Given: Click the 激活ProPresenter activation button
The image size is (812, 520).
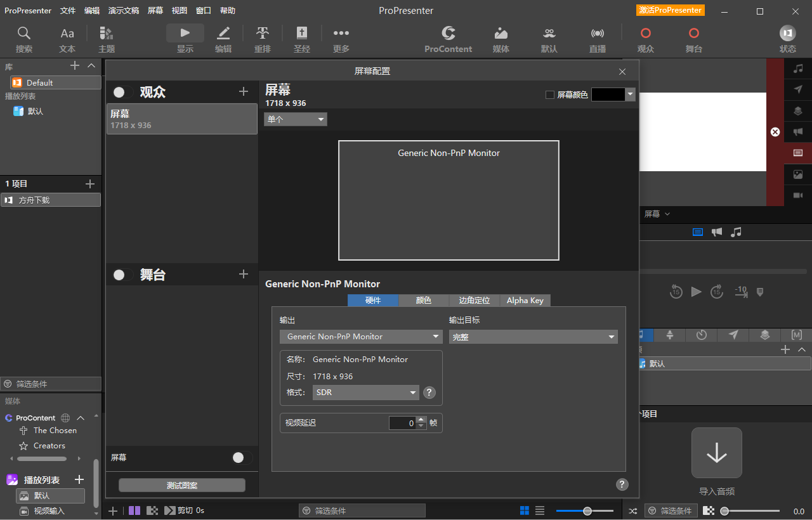Looking at the screenshot, I should pyautogui.click(x=671, y=10).
